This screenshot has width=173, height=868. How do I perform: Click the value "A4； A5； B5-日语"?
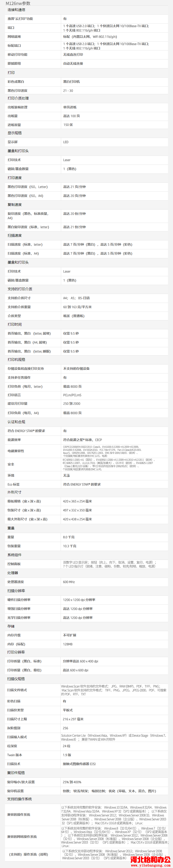(x=76, y=298)
